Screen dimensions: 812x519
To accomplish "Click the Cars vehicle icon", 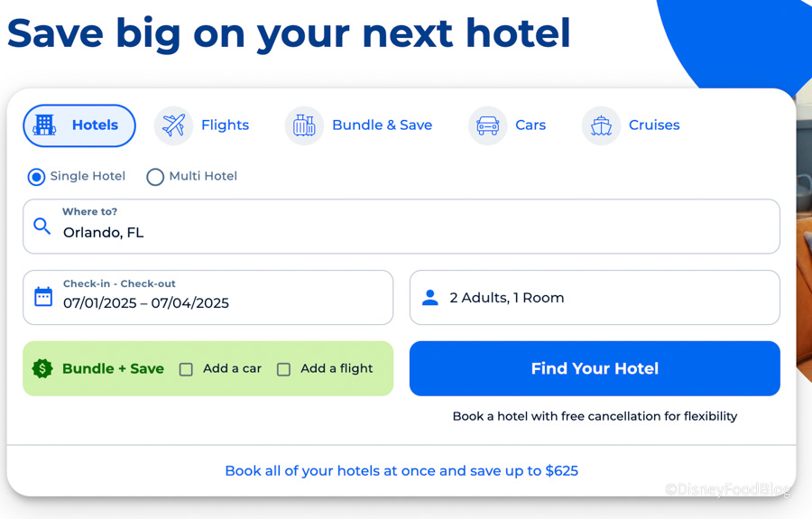I will click(487, 125).
